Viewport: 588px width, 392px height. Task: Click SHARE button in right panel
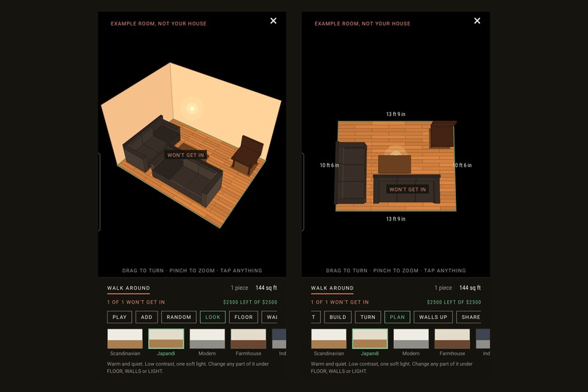[x=469, y=317]
